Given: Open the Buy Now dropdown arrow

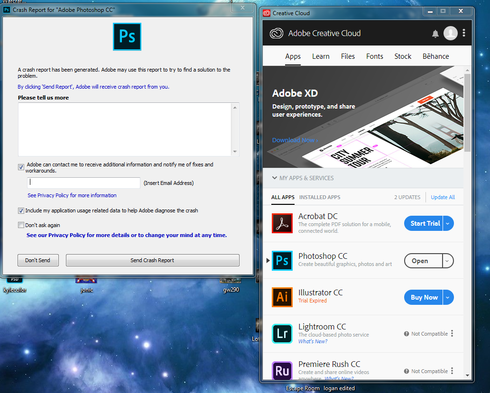Looking at the screenshot, I should pyautogui.click(x=448, y=297).
